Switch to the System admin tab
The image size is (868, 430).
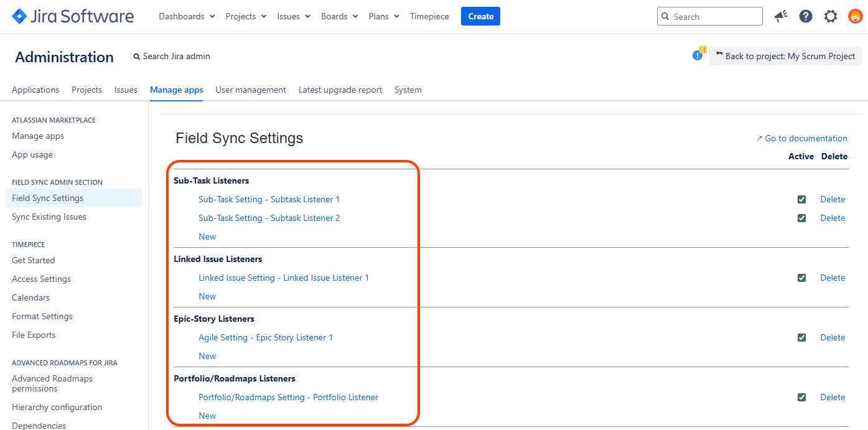click(x=408, y=90)
